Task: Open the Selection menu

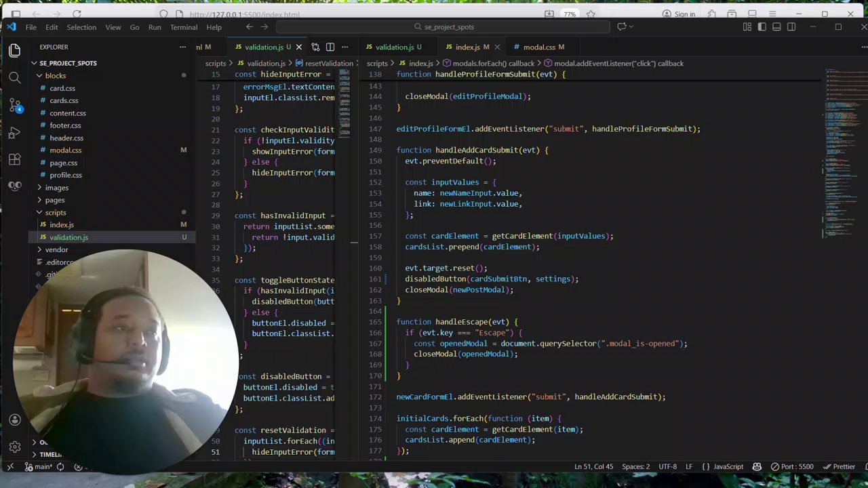Action: point(81,27)
